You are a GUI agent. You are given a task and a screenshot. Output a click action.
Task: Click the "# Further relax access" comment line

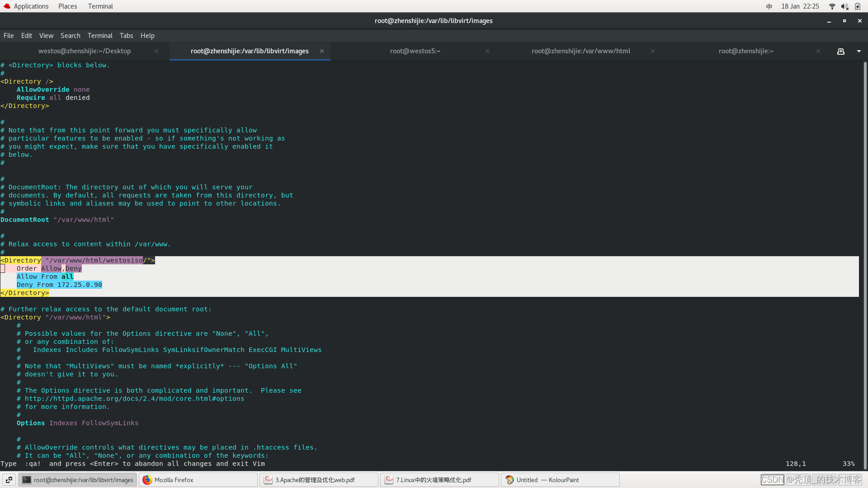pyautogui.click(x=106, y=309)
